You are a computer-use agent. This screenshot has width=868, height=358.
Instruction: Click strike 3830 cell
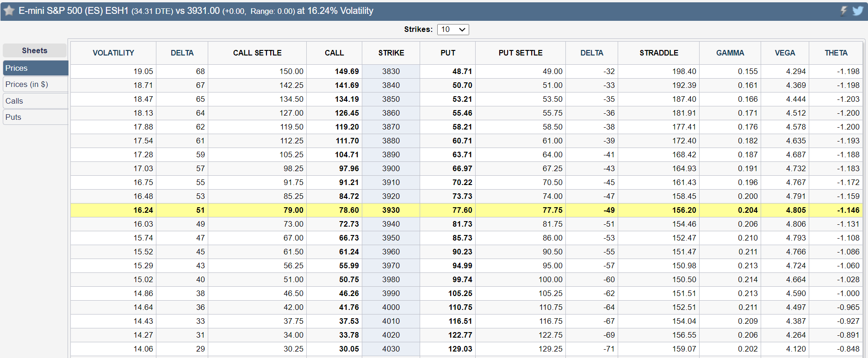(391, 71)
